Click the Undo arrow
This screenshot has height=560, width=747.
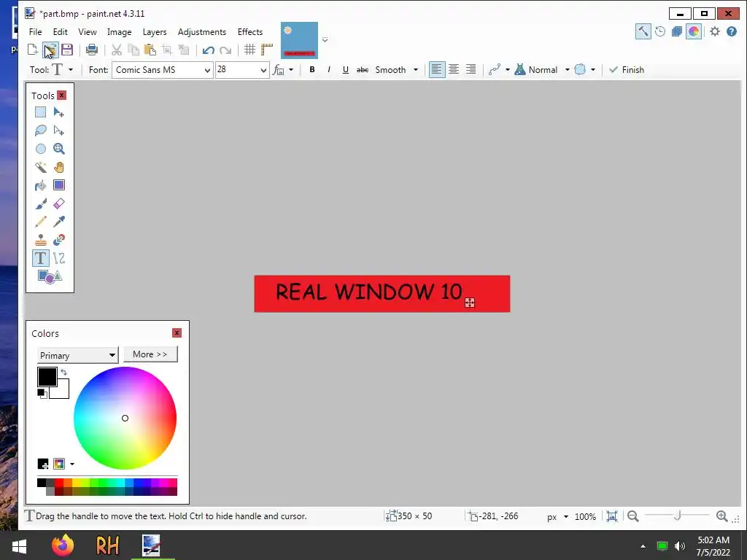[x=208, y=50]
